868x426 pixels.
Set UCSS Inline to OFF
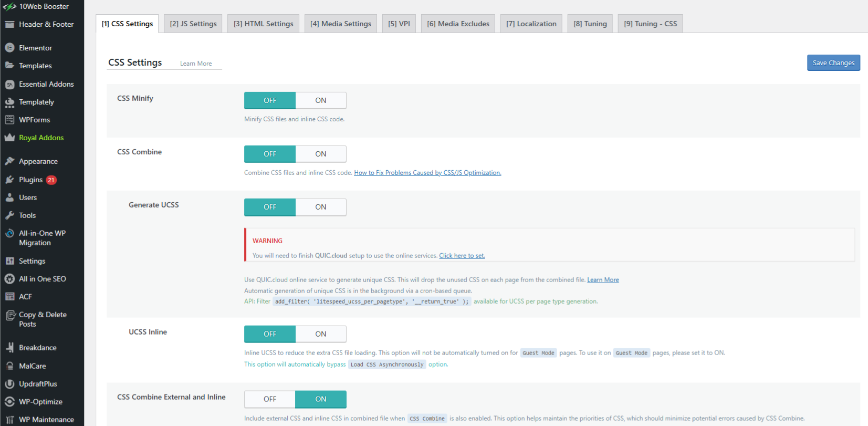point(270,334)
